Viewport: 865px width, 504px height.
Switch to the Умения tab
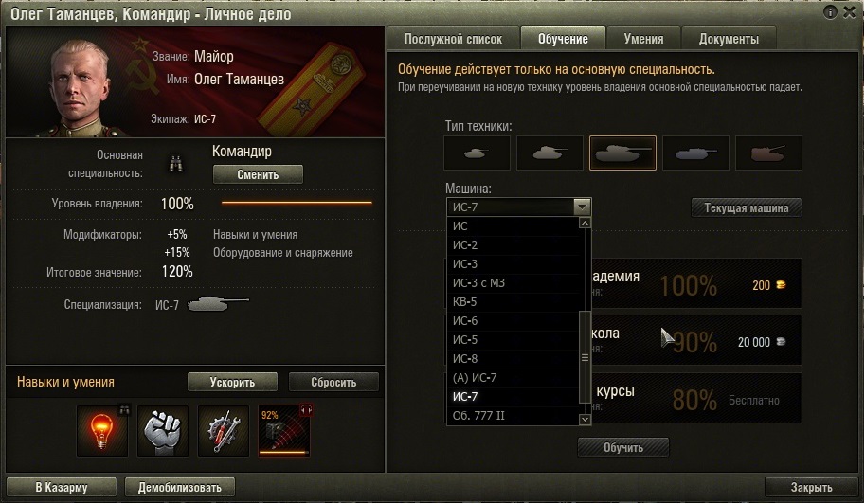coord(643,39)
